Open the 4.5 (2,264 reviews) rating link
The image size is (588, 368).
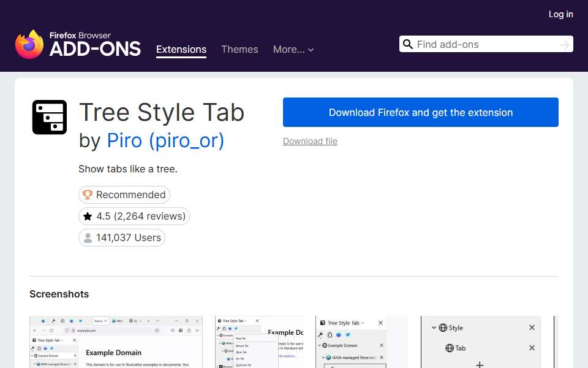[134, 217]
